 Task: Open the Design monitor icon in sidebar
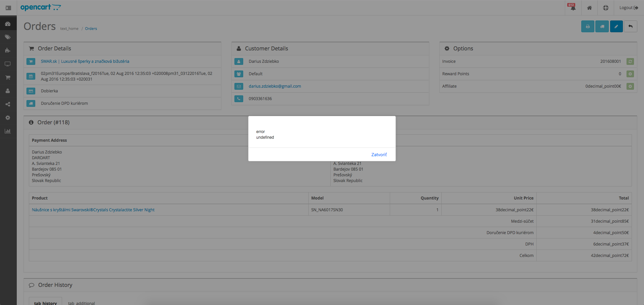8,64
